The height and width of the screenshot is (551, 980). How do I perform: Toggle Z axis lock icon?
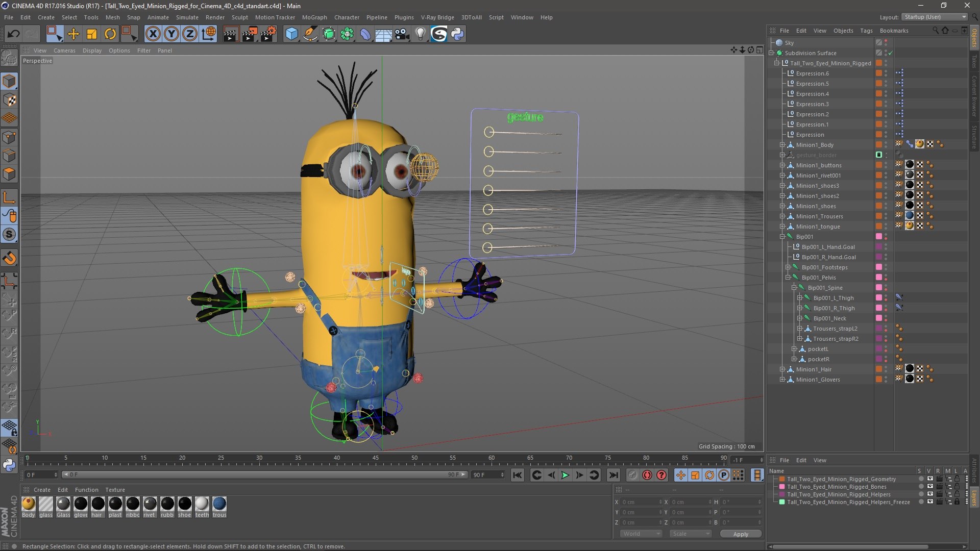point(190,34)
